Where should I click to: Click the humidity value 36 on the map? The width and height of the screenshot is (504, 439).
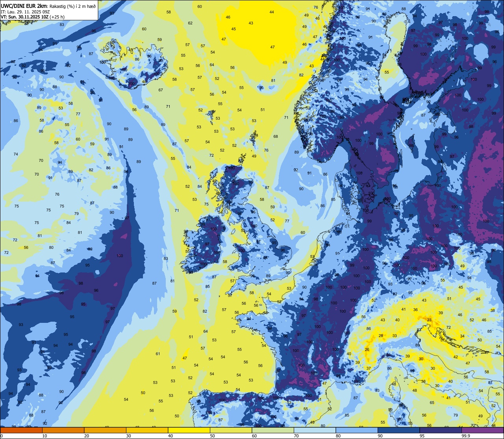pyautogui.click(x=415, y=310)
